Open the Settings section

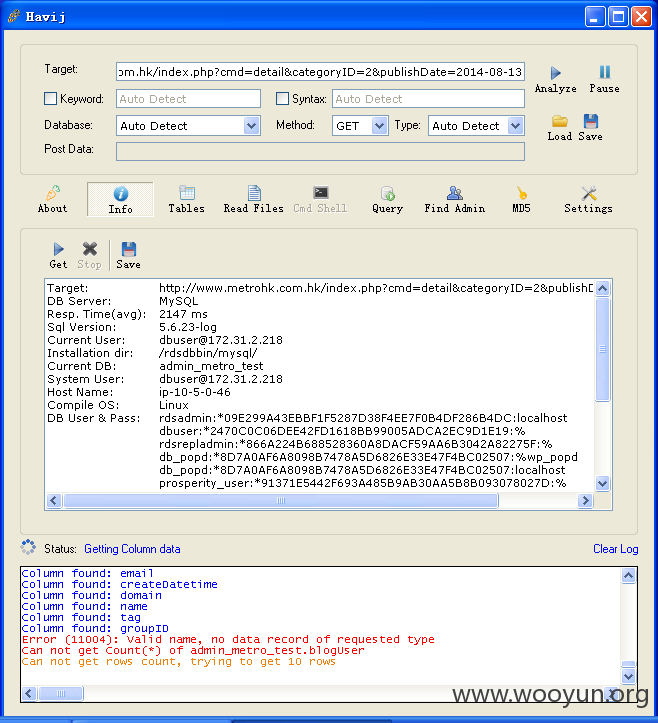point(588,199)
